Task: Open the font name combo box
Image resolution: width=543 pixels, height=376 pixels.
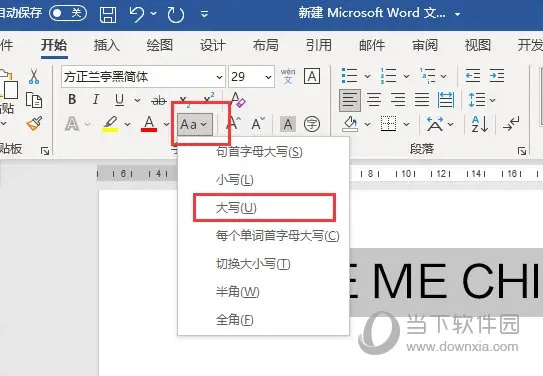Action: pyautogui.click(x=143, y=77)
